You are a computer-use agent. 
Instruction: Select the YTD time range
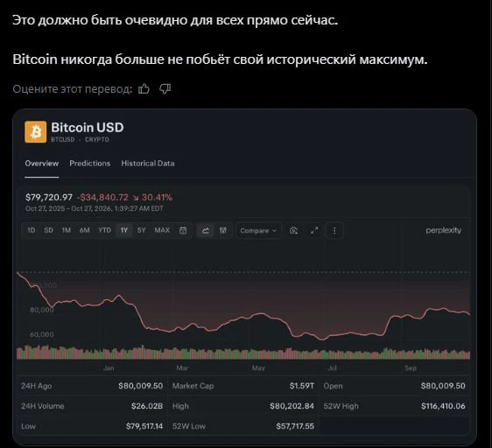tap(104, 231)
